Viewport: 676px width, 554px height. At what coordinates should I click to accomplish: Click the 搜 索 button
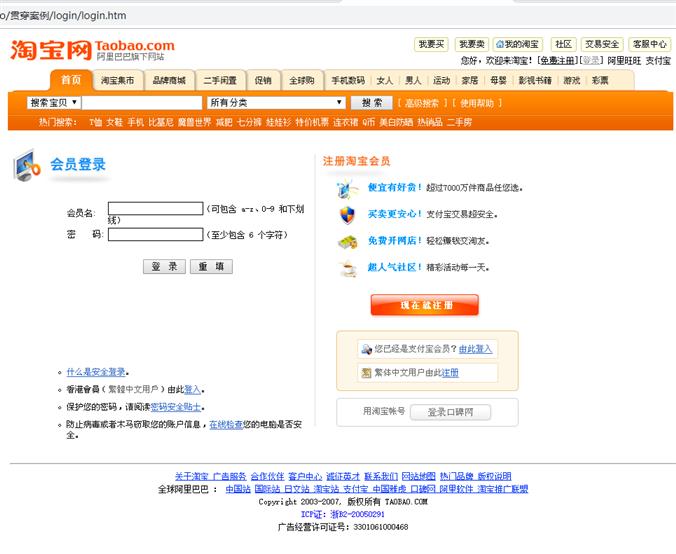[x=372, y=103]
